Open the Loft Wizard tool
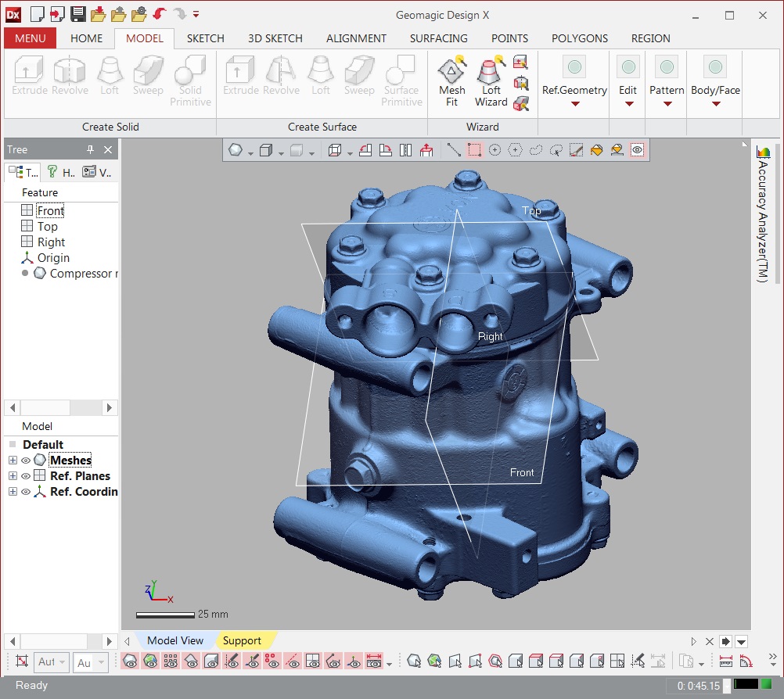Screen dimensions: 784x699 [x=491, y=81]
